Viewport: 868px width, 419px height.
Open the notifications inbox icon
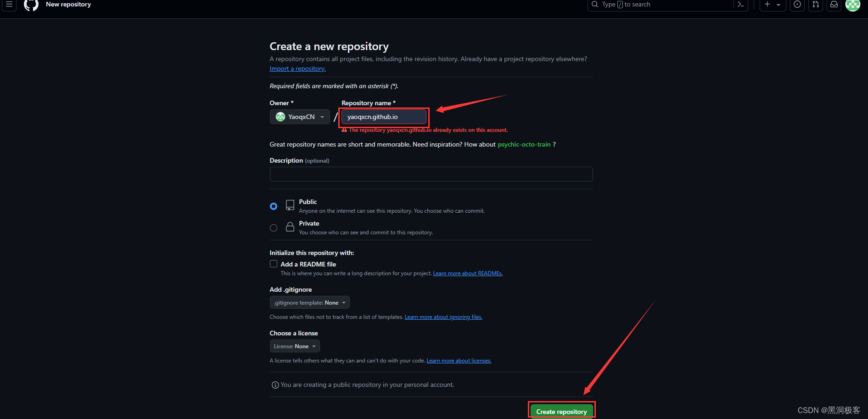[834, 5]
